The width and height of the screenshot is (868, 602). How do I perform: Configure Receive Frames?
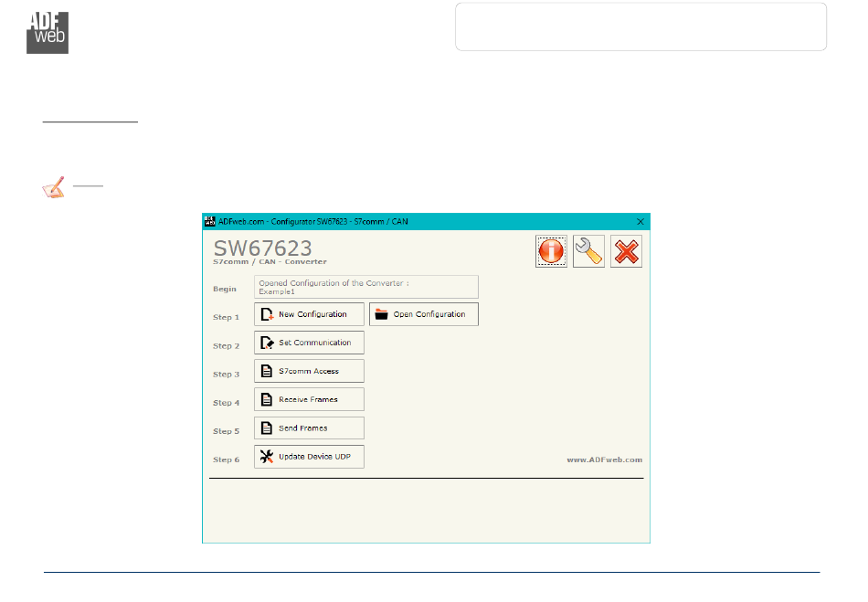309,399
